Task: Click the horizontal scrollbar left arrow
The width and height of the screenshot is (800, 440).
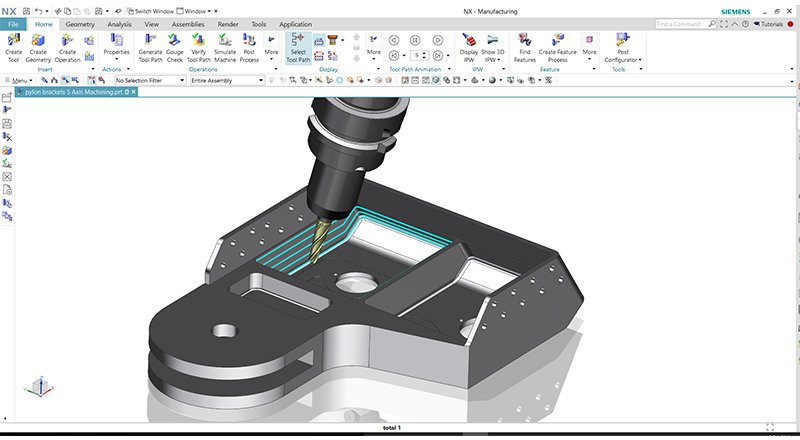Action: [5, 419]
